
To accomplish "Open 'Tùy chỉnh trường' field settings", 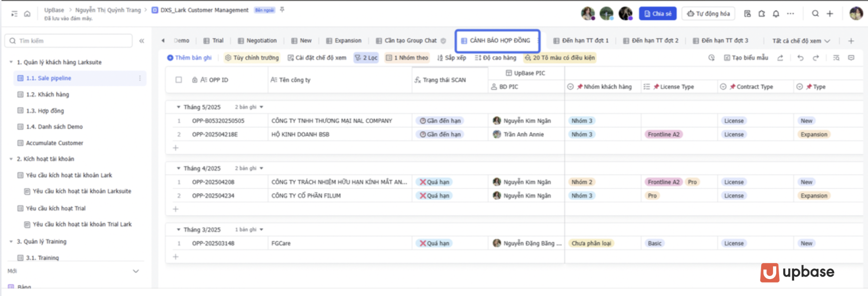I will pyautogui.click(x=252, y=58).
